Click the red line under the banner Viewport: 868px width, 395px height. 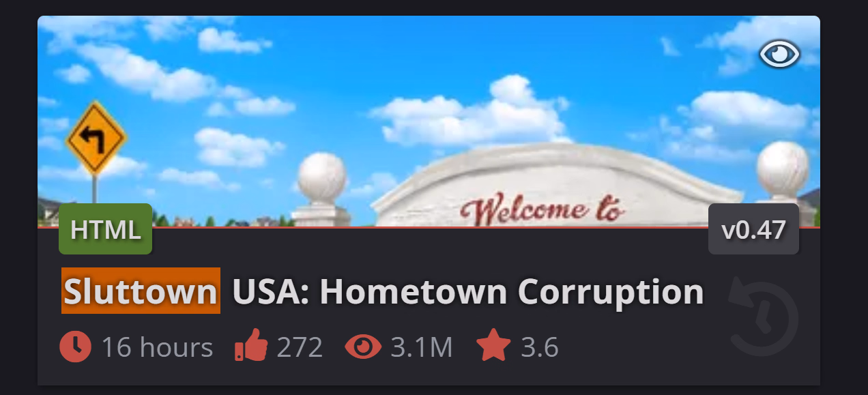coord(429,226)
